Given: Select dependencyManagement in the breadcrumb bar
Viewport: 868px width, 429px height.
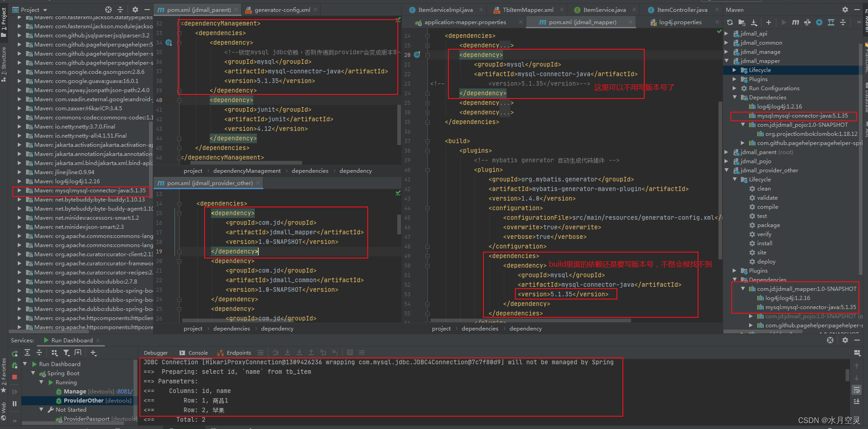Looking at the screenshot, I should pyautogui.click(x=247, y=171).
